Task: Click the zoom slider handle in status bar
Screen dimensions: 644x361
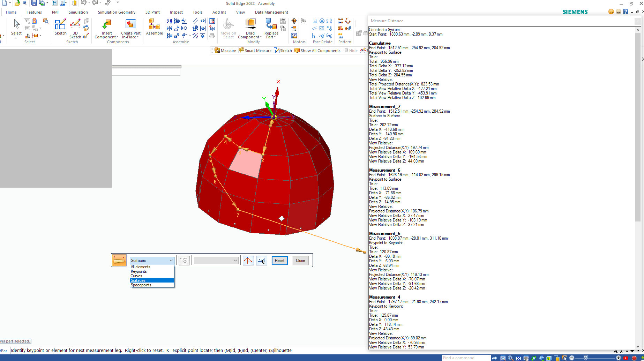Action: 586,358
